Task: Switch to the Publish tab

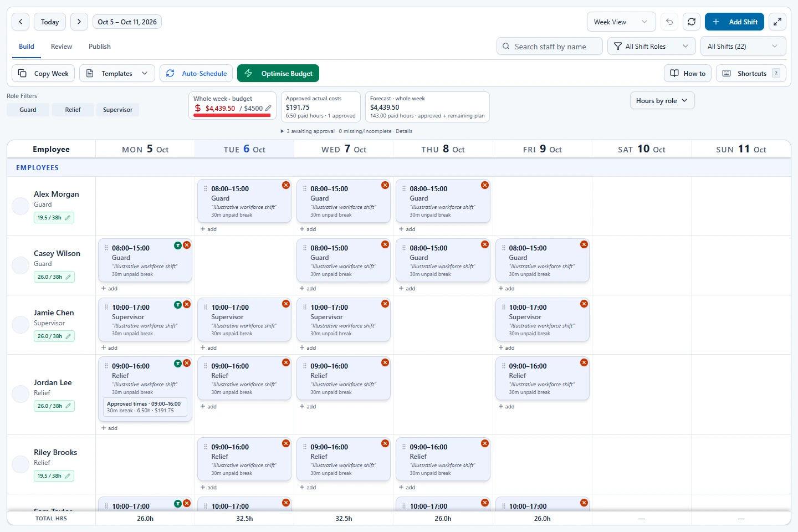Action: click(100, 47)
